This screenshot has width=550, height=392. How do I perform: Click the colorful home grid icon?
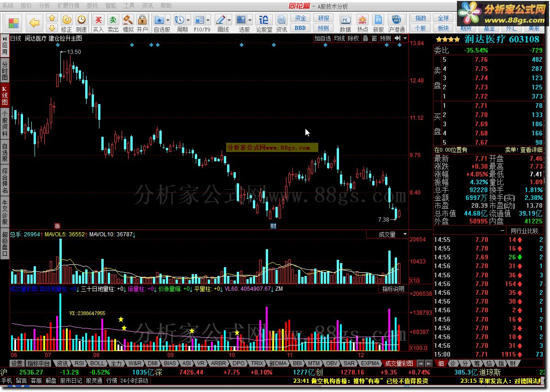(x=14, y=23)
